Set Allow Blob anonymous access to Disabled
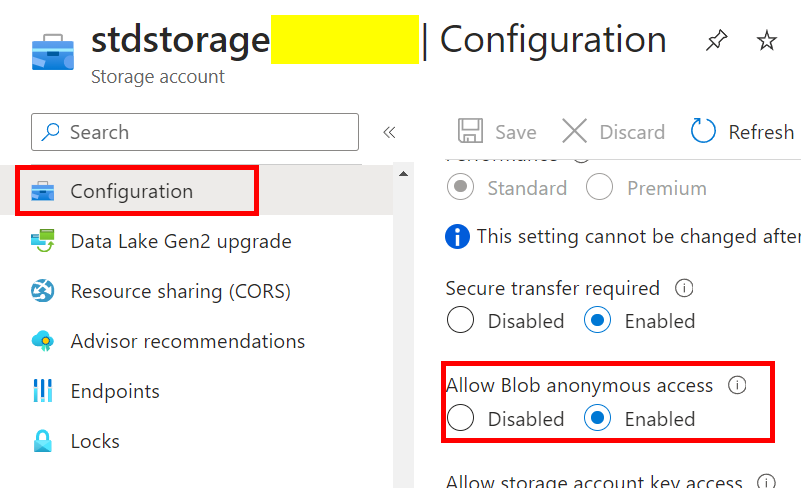Screen dimensions: 801x488 coord(461,418)
